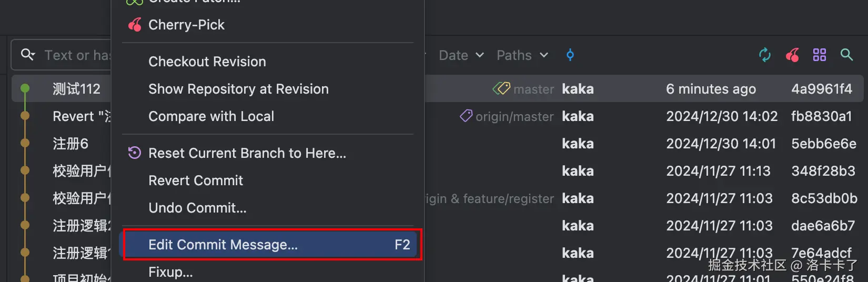Select Reset Current Branch to Here
The height and width of the screenshot is (282, 868).
[x=247, y=153]
